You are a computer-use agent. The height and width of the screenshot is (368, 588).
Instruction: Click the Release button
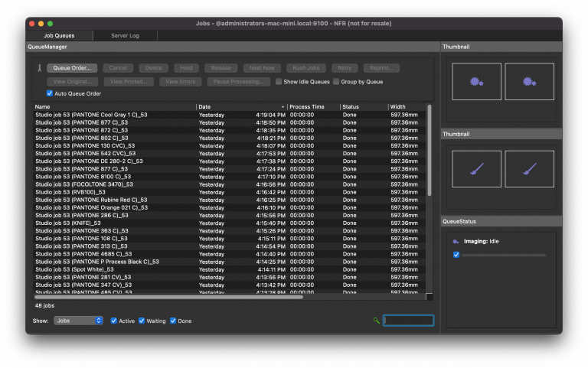coord(220,68)
